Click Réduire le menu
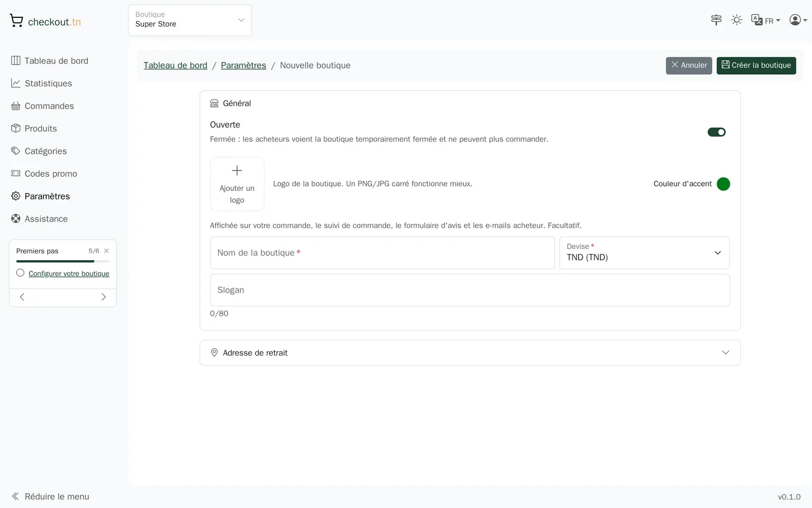Image resolution: width=812 pixels, height=508 pixels. click(50, 496)
